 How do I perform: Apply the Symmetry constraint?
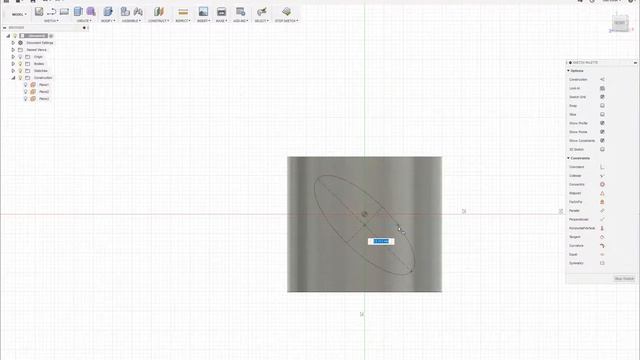click(602, 263)
